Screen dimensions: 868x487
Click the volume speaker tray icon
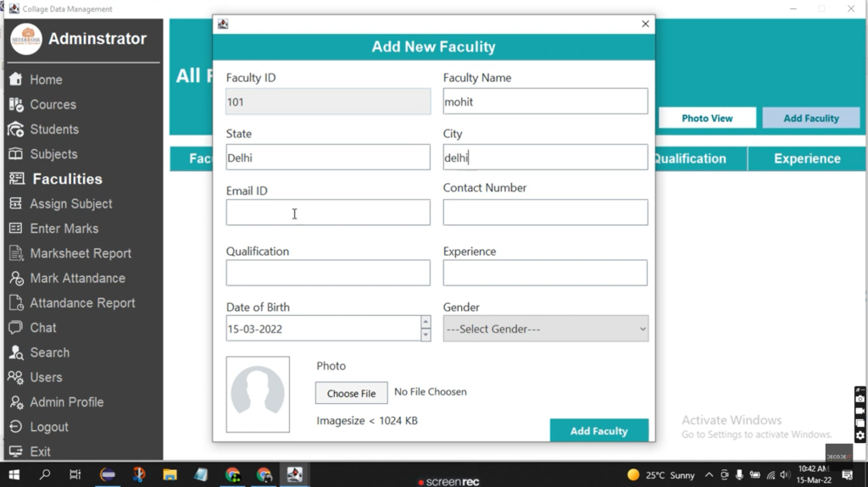[785, 475]
